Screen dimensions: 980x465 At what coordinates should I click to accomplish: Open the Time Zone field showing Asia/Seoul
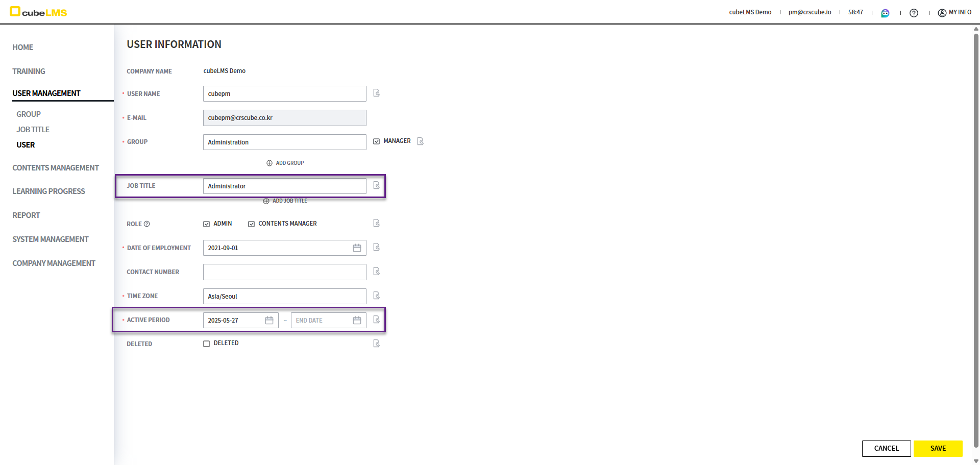(x=284, y=296)
